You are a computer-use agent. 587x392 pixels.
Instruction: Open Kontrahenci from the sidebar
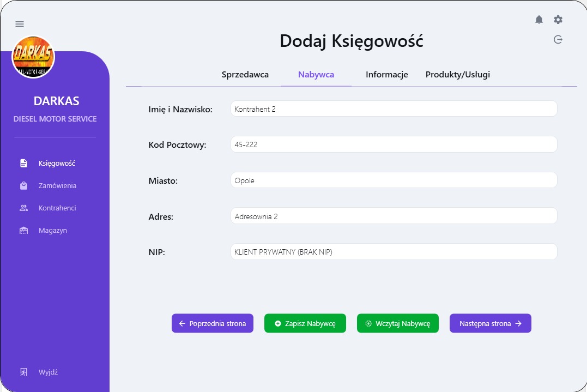[57, 208]
